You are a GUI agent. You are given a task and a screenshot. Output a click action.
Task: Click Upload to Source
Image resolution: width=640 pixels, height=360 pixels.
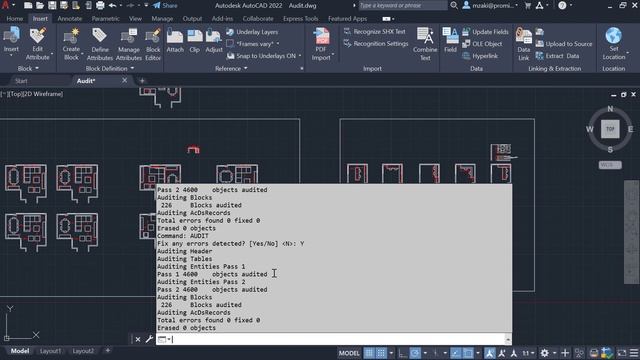(564, 44)
